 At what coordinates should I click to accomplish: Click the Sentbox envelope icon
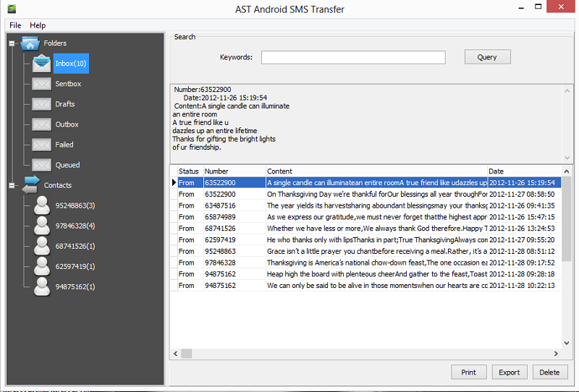pos(41,84)
